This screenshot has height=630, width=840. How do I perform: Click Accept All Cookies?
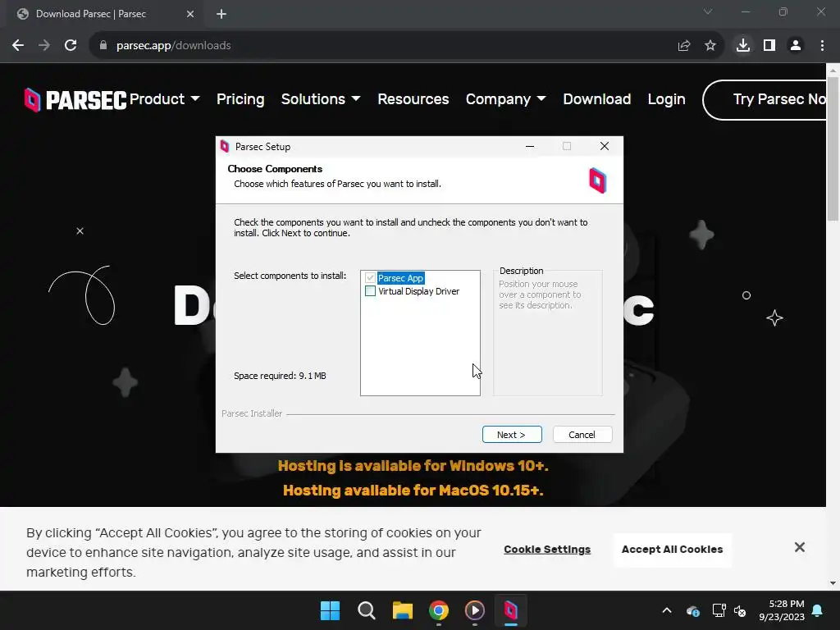point(673,549)
